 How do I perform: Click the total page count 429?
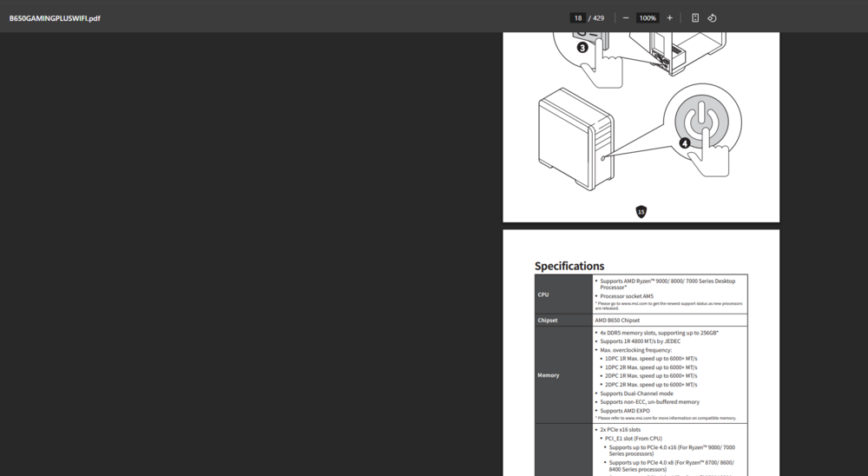pyautogui.click(x=599, y=18)
